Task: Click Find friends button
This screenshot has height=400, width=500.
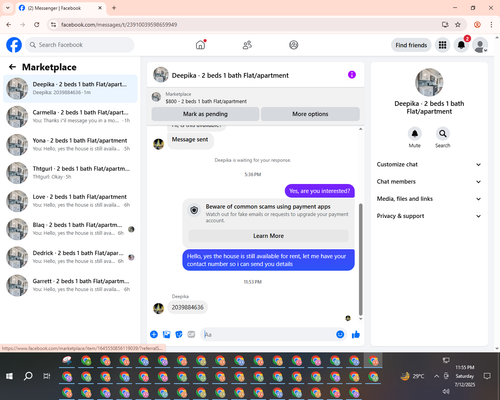Action: [411, 45]
